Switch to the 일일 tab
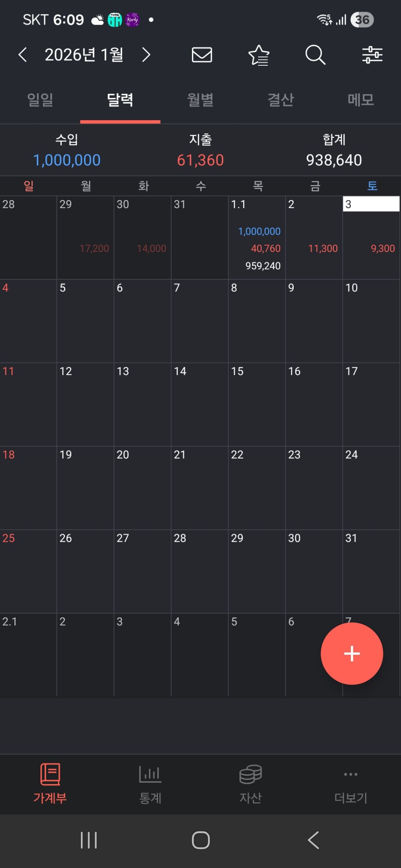Image resolution: width=401 pixels, height=868 pixels. (x=40, y=100)
